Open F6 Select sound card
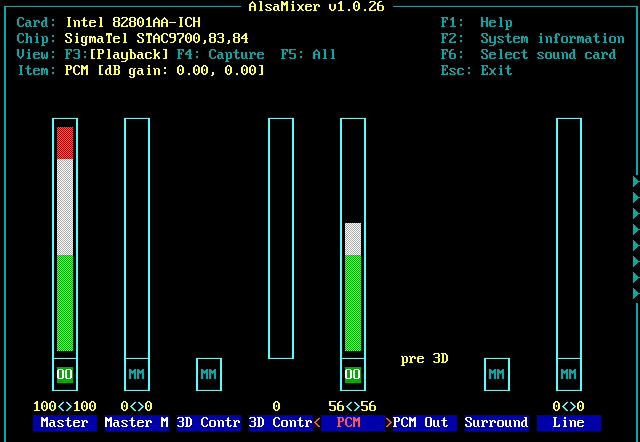640x442 pixels. click(x=528, y=55)
